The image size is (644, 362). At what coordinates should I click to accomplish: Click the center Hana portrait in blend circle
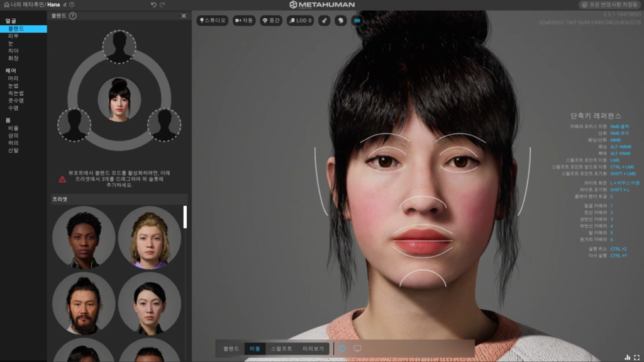coord(119,99)
